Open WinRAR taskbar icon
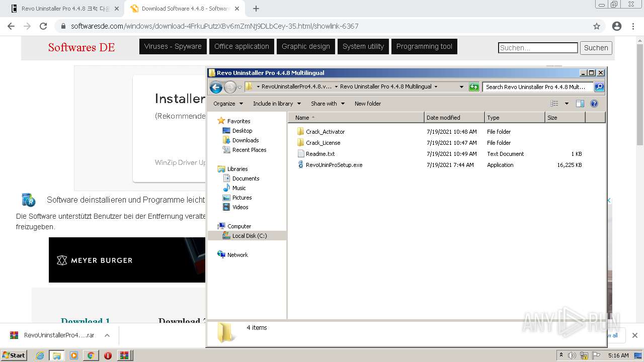644x362 pixels. click(x=124, y=355)
